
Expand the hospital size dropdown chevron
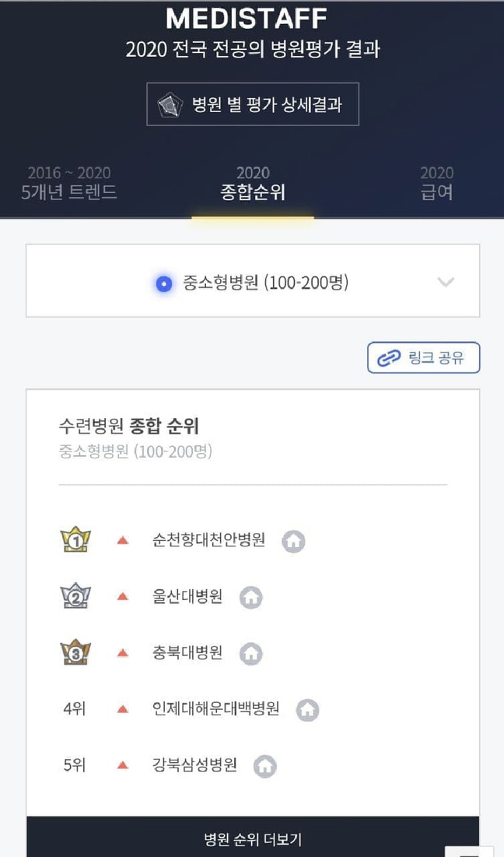446,282
